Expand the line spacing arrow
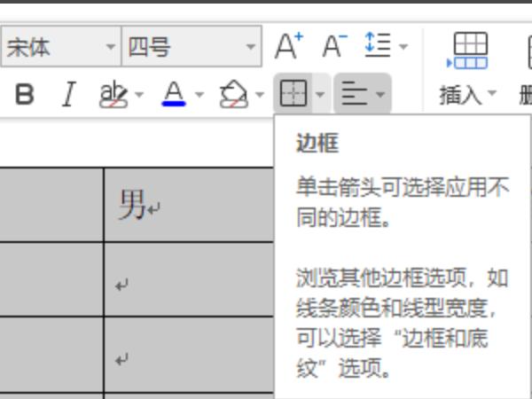The image size is (532, 399). (x=403, y=46)
